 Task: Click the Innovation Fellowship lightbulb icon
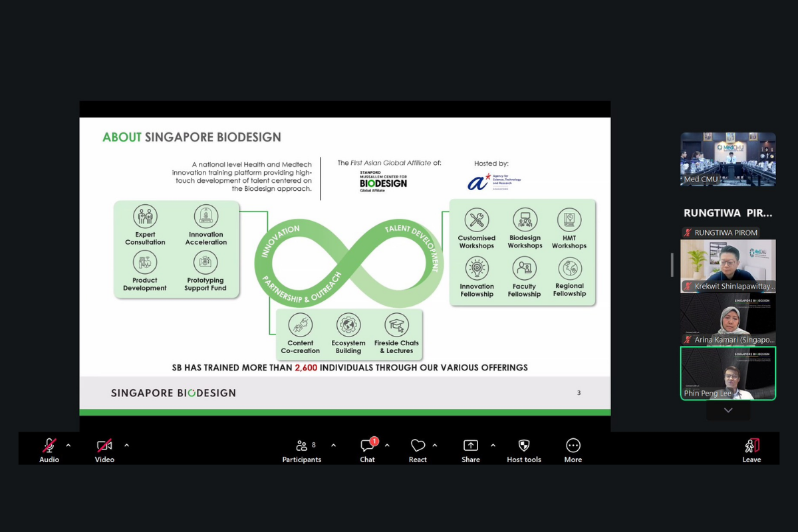(x=477, y=268)
